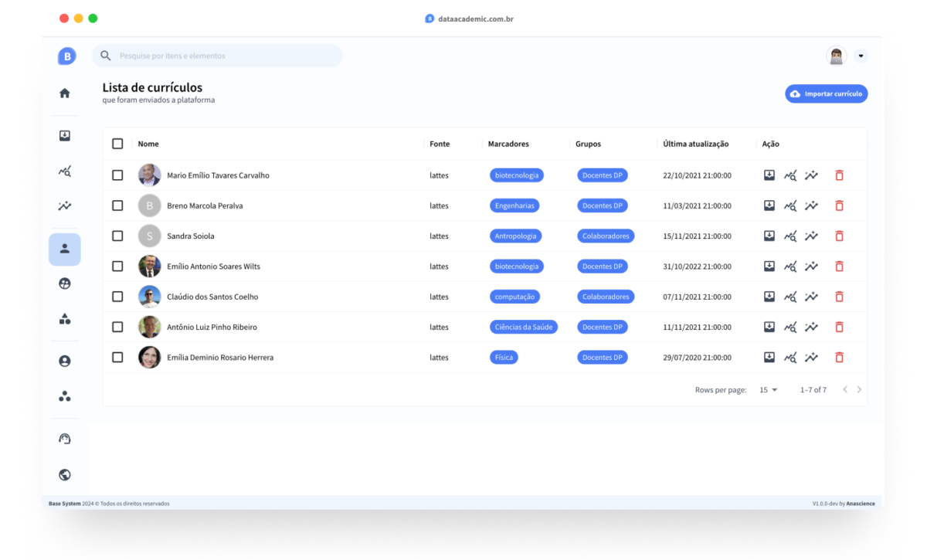Click the computação tag chip
The width and height of the screenshot is (927, 560).
(x=514, y=297)
